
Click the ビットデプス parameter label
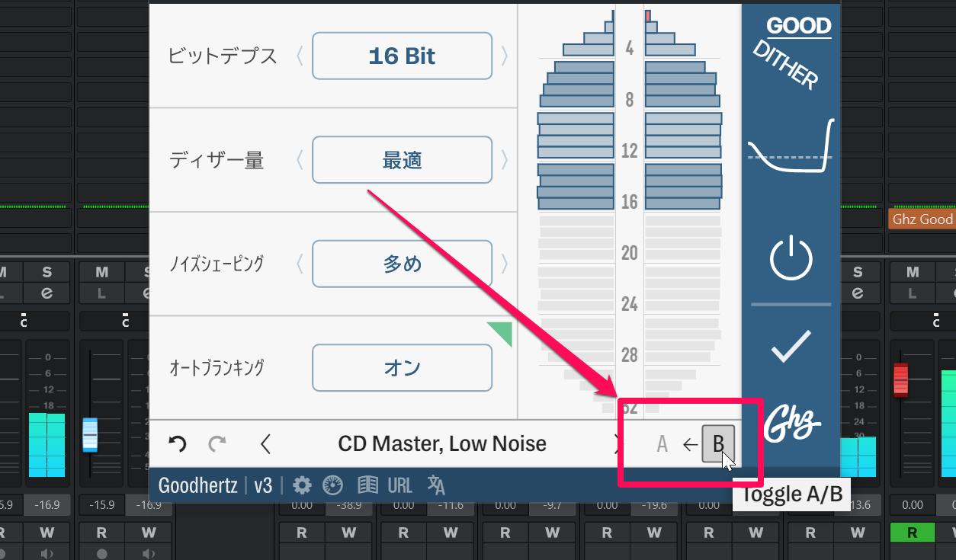tap(223, 56)
